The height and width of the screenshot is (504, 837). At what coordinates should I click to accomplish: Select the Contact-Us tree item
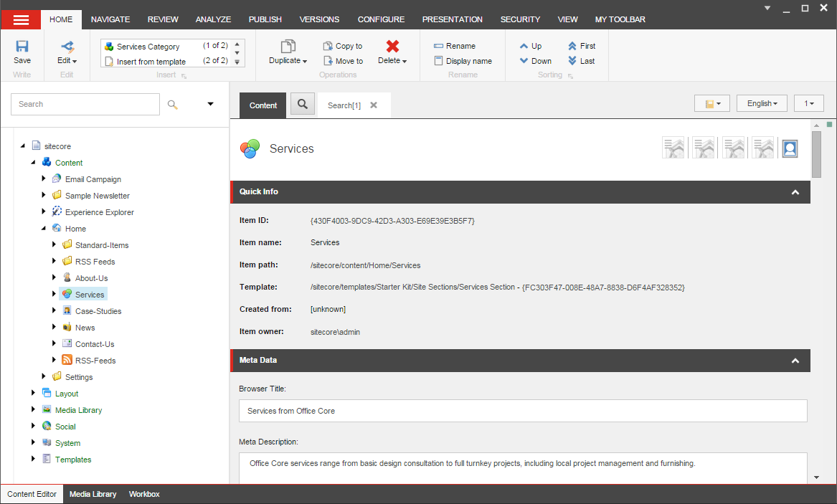click(x=95, y=344)
